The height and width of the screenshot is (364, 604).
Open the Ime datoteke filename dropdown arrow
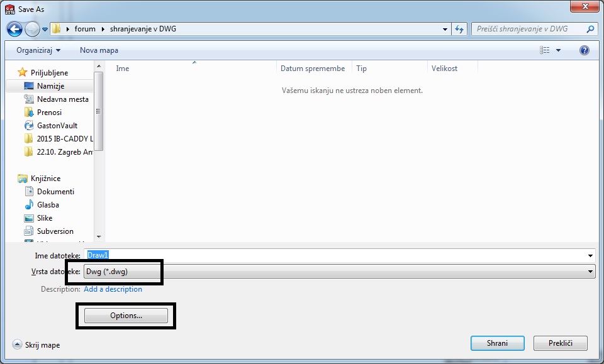(x=590, y=256)
